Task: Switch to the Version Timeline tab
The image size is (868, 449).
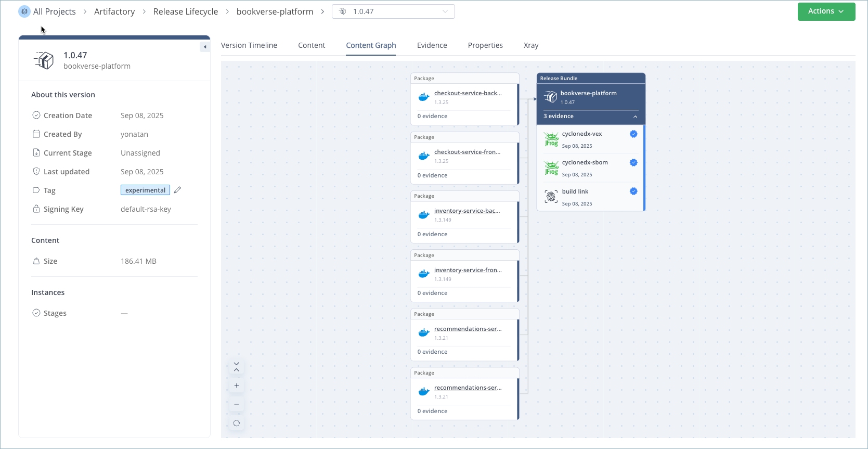Action: 249,45
